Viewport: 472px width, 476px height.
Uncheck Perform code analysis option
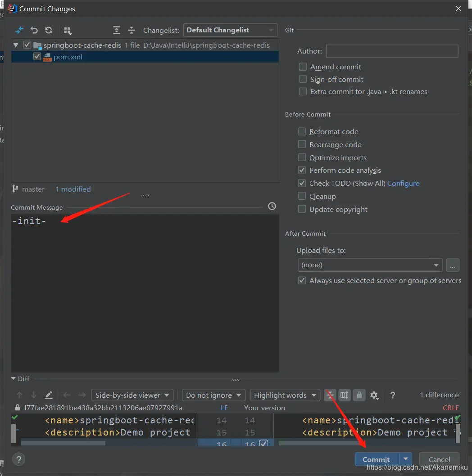point(302,171)
